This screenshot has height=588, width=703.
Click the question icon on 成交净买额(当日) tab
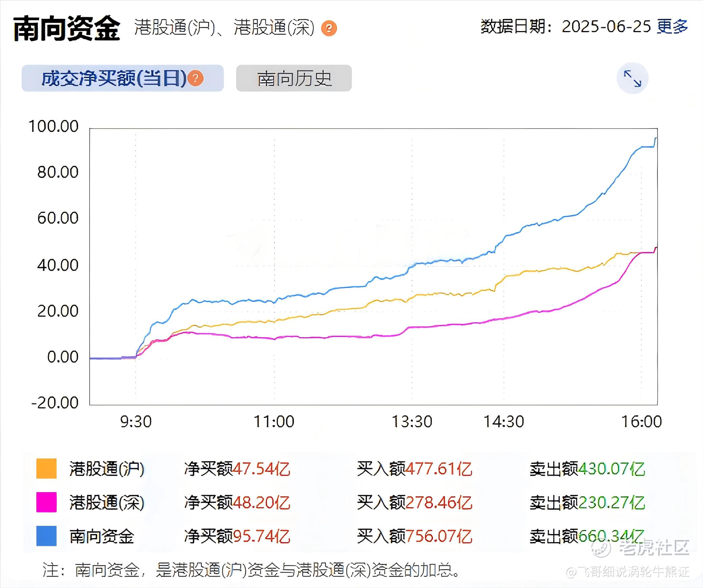pyautogui.click(x=196, y=78)
